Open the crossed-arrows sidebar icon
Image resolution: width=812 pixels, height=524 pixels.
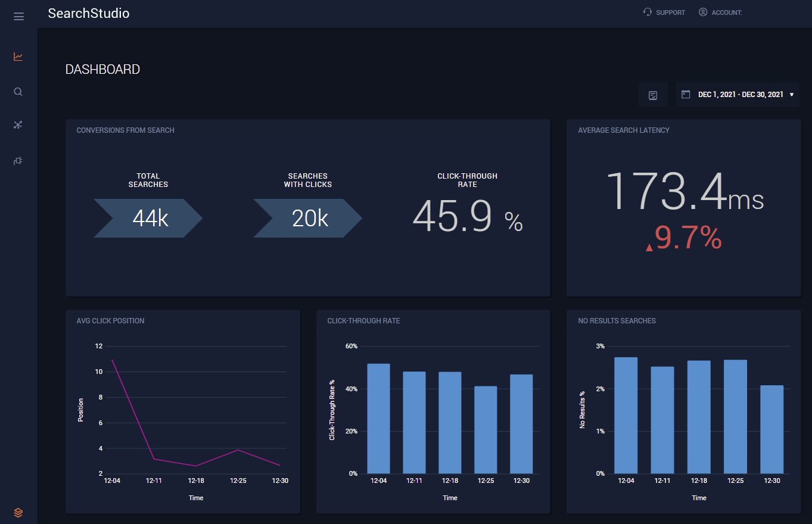[18, 125]
